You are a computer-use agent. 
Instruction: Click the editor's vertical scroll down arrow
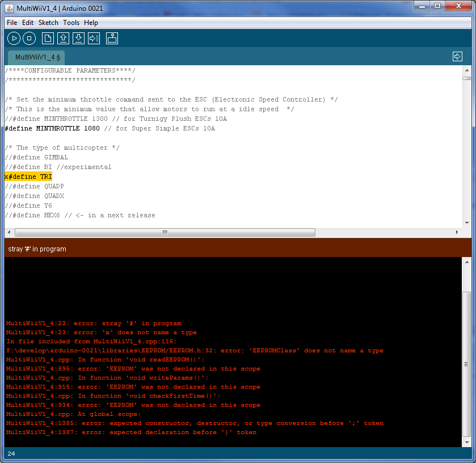coord(466,223)
